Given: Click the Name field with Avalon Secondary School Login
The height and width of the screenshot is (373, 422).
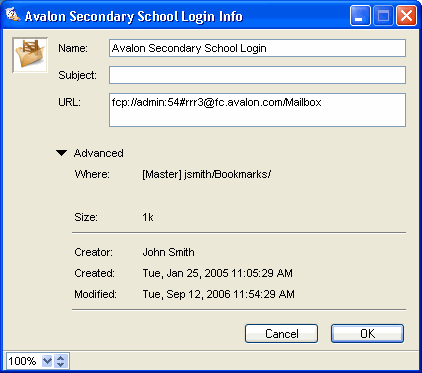Looking at the screenshot, I should 257,48.
